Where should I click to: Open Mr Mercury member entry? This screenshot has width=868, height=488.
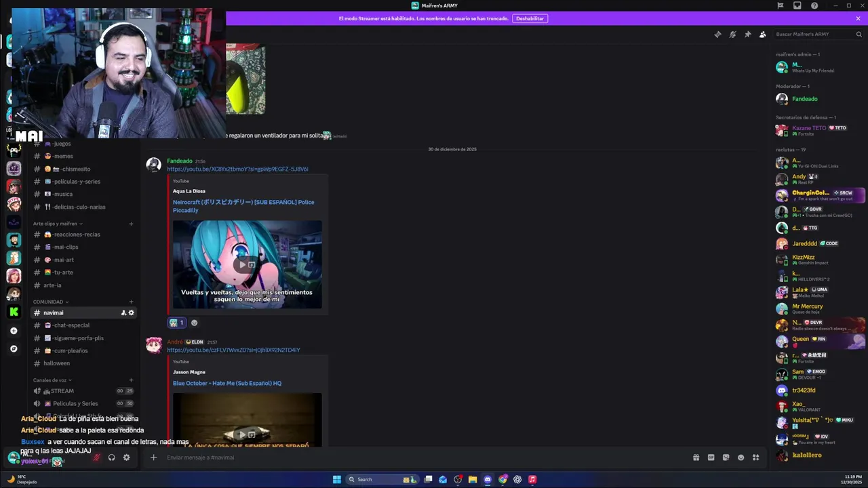[818, 308]
